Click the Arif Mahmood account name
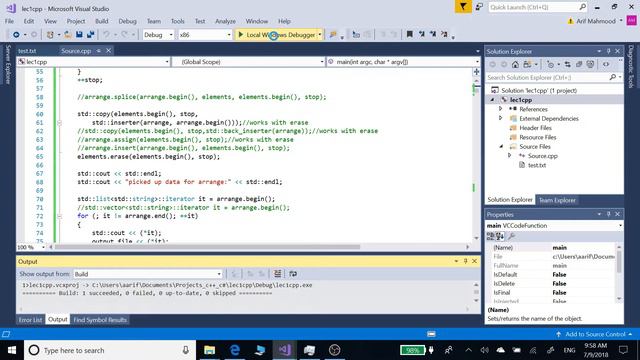640x360 pixels. click(x=596, y=21)
